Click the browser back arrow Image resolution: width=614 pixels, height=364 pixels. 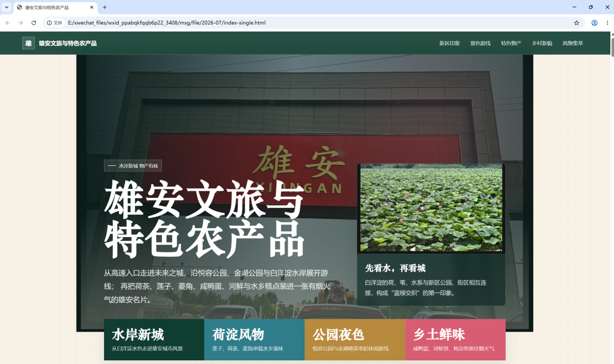point(8,23)
